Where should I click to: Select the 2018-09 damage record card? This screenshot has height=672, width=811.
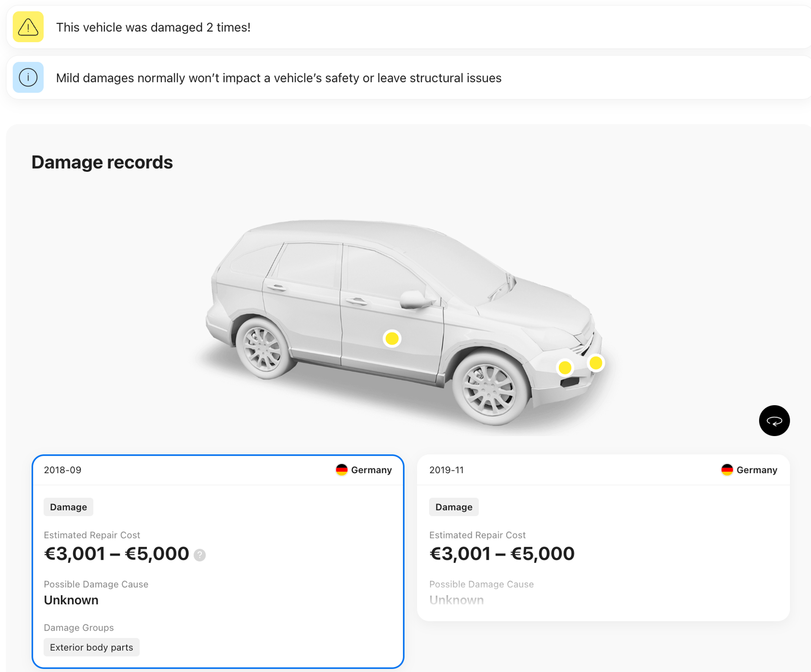click(x=218, y=561)
